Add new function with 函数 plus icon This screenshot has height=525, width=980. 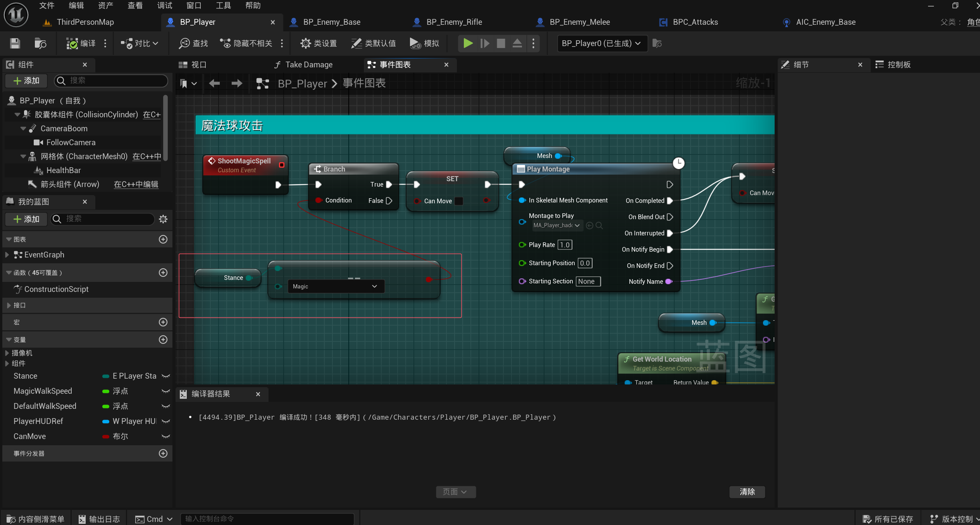(x=163, y=273)
